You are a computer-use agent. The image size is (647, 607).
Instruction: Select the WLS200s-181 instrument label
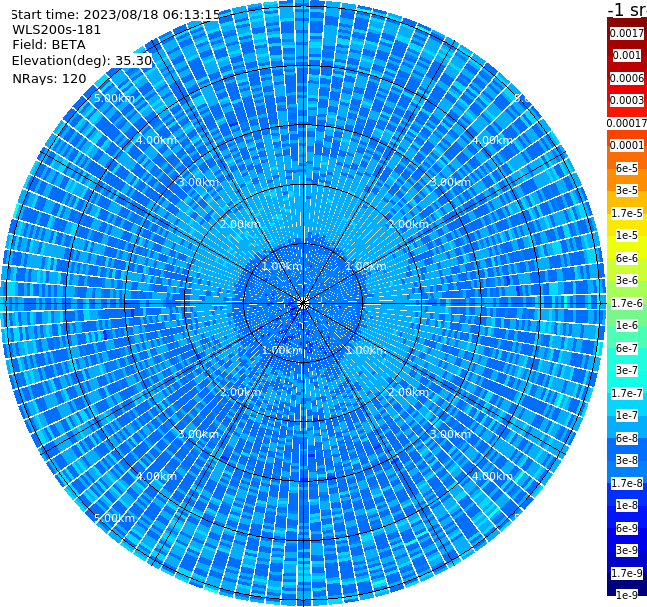point(57,30)
